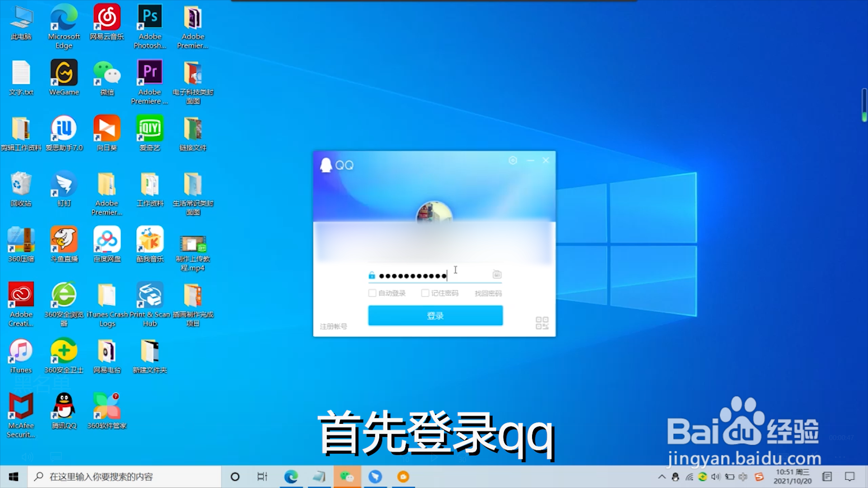Open the notification center icon
This screenshot has width=868, height=488.
(x=850, y=477)
